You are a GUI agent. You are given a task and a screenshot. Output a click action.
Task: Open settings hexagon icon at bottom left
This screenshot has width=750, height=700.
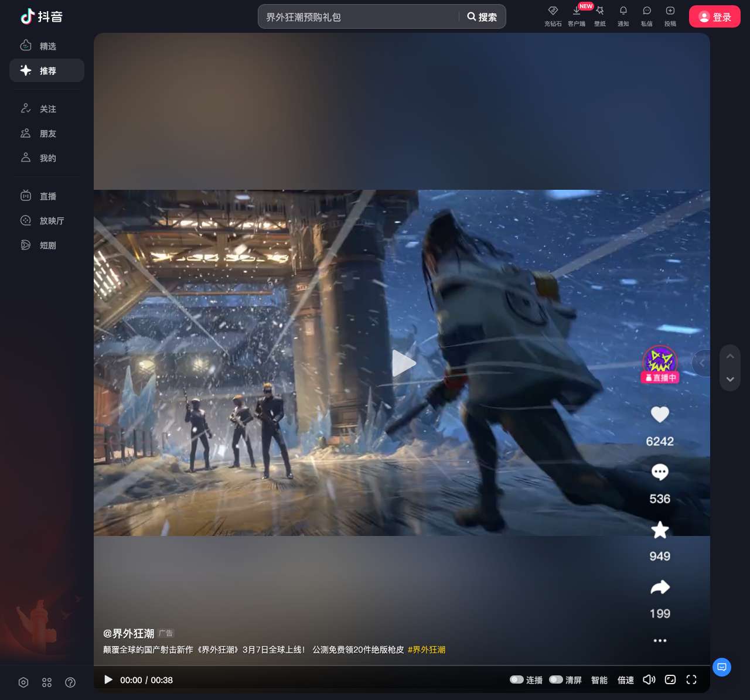pos(23,682)
